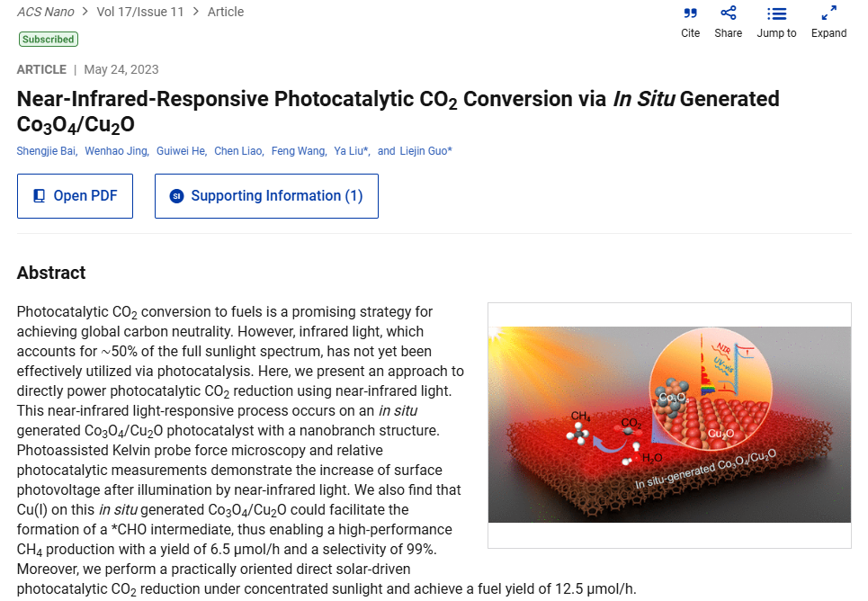Image resolution: width=868 pixels, height=601 pixels.
Task: Go to ACS Nano breadcrumb
Action: pyautogui.click(x=45, y=12)
